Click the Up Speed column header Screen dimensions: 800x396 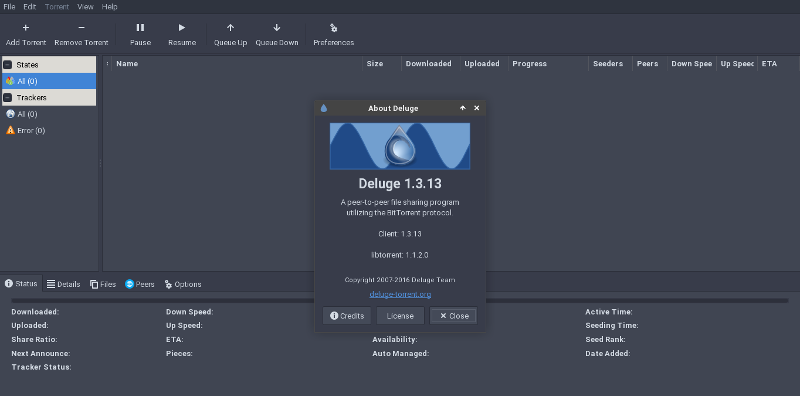point(737,64)
